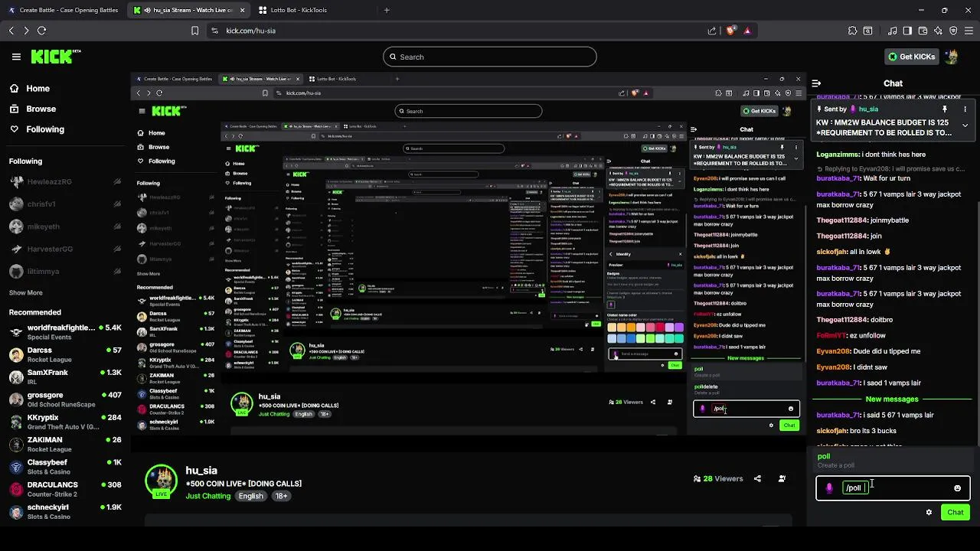Focus the chat message input field
This screenshot has height=551, width=980.
click(892, 488)
